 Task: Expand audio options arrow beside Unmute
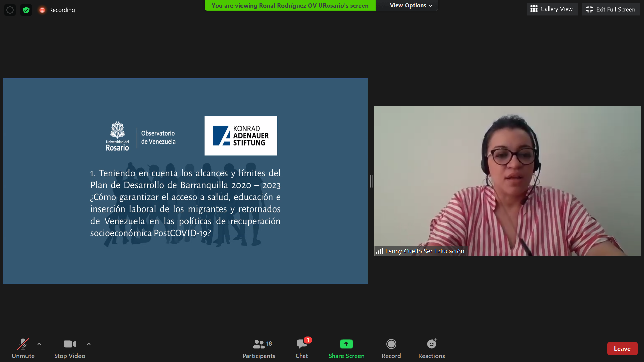[x=39, y=344]
